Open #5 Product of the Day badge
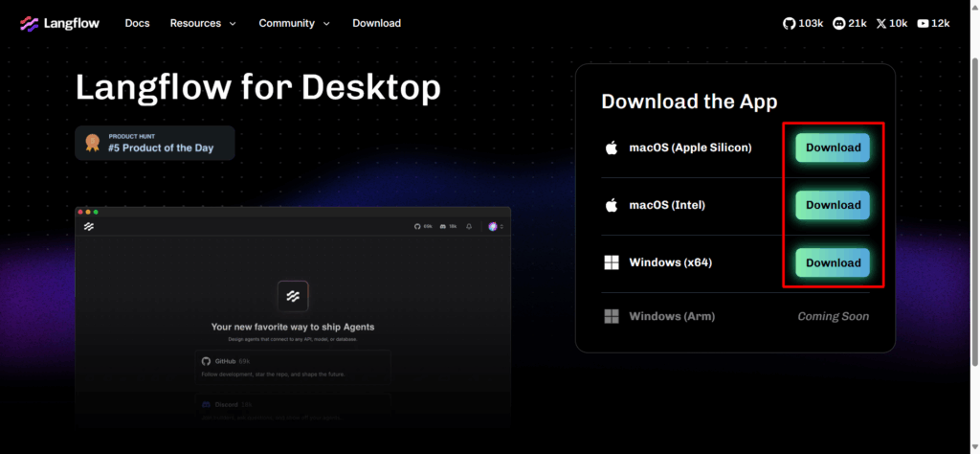The height and width of the screenshot is (454, 980). tap(160, 143)
